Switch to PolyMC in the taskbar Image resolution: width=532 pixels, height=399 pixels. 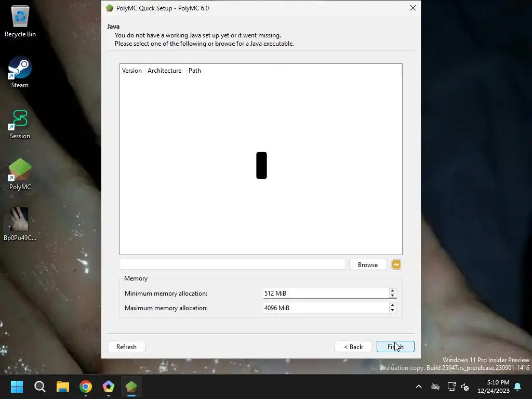tap(131, 387)
